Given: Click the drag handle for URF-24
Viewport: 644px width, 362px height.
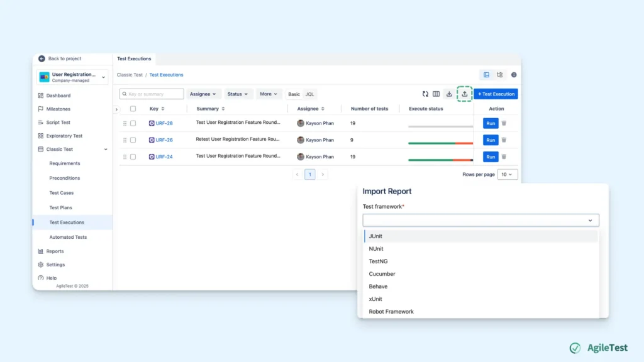Looking at the screenshot, I should 125,156.
